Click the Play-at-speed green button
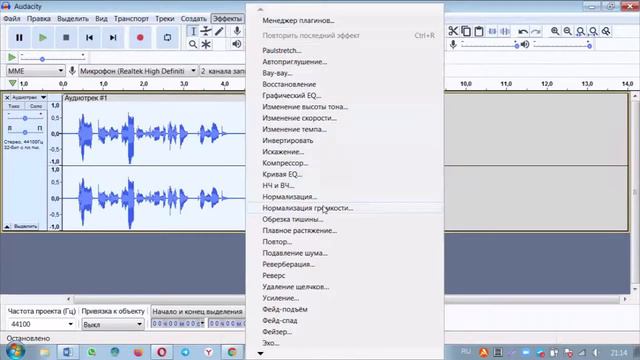Screen dimensions: 640x360 (12, 58)
